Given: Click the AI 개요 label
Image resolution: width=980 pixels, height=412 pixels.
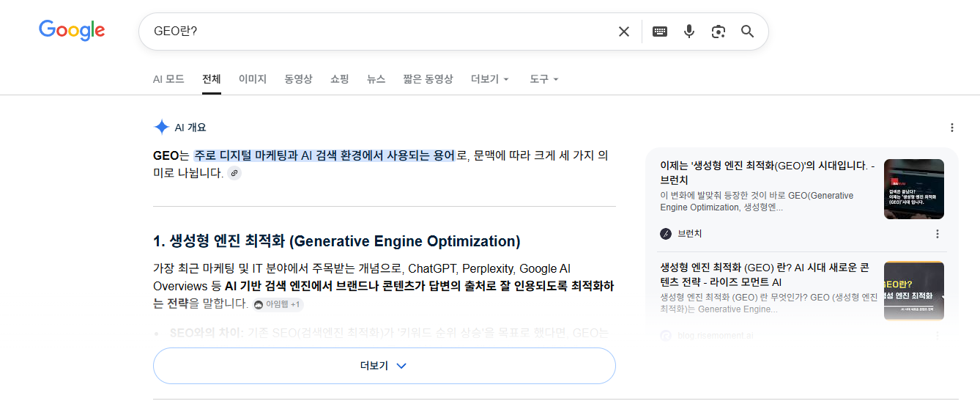Looking at the screenshot, I should [x=190, y=128].
